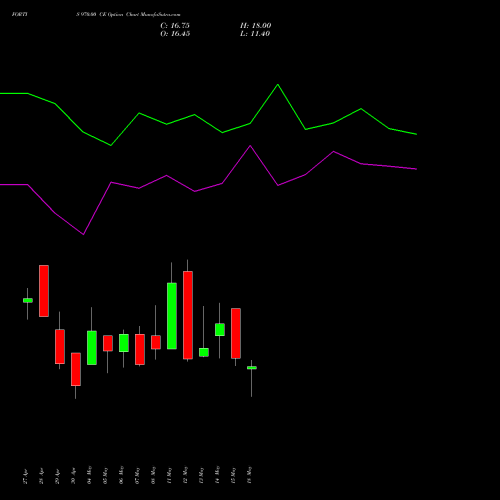500x500 pixels.
Task: Select the '15 May' date axis label
Action: click(x=234, y=475)
